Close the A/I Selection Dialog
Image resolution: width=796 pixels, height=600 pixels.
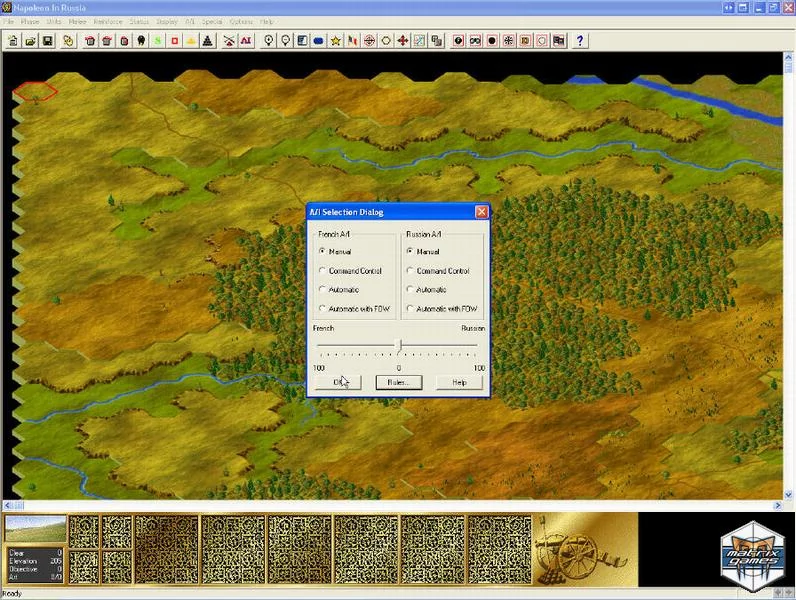pos(481,212)
